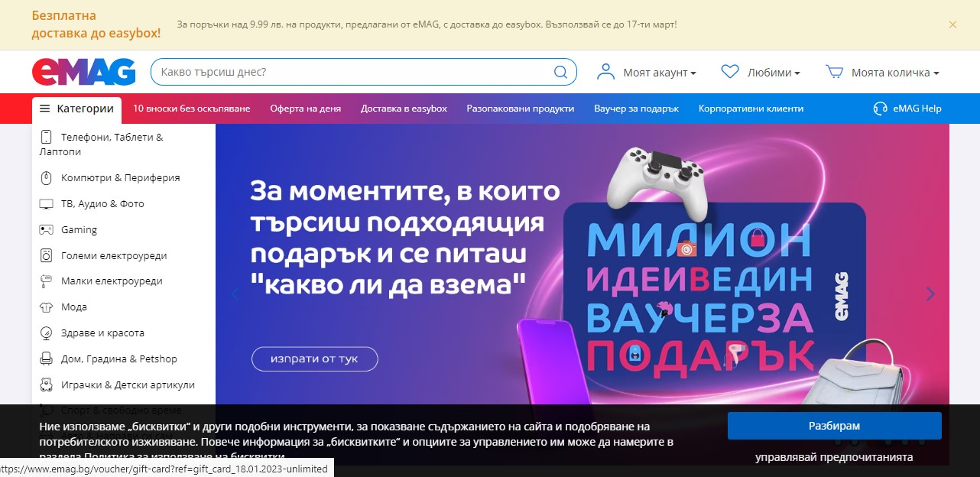Screen dimensions: 980x477
Task: Click the Разбирам cookie consent button
Action: click(x=834, y=425)
